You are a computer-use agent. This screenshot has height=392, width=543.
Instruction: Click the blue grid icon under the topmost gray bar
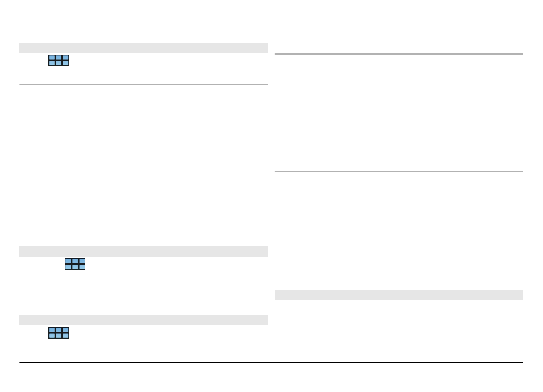59,60
